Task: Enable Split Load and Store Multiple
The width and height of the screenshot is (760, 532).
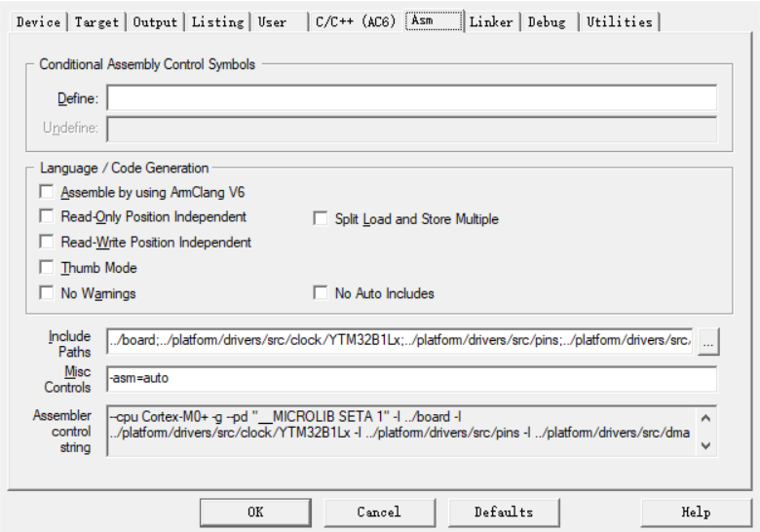Action: point(320,219)
